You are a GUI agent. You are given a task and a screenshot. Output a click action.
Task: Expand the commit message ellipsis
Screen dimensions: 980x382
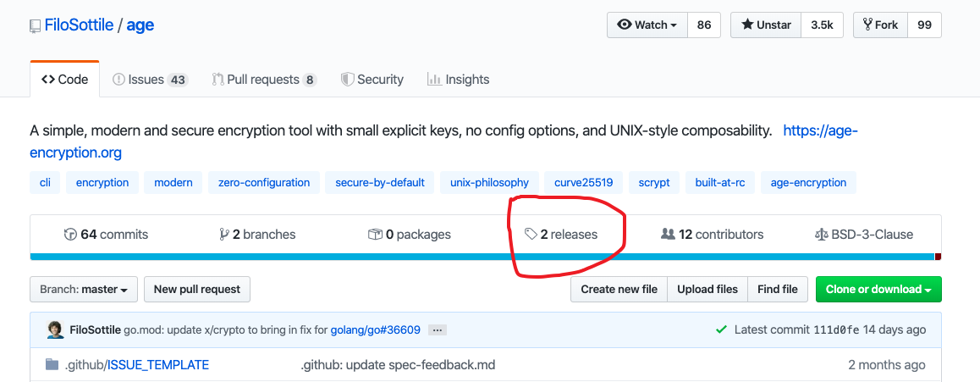coord(438,329)
